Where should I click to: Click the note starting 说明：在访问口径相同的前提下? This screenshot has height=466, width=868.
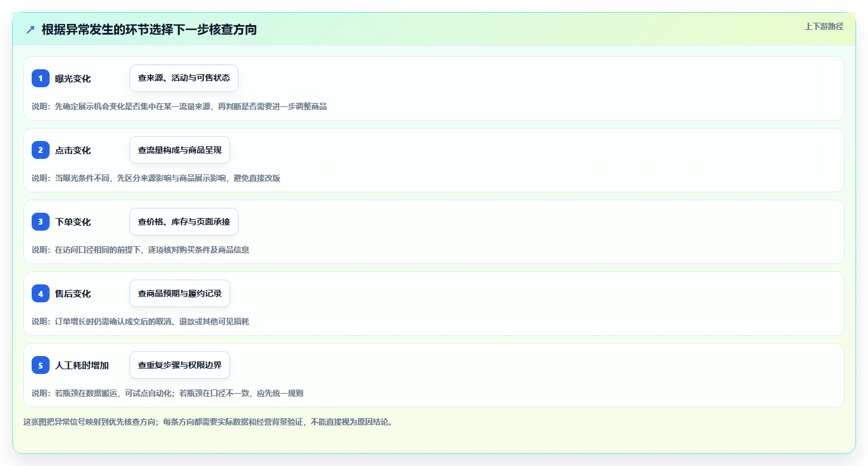coord(140,250)
